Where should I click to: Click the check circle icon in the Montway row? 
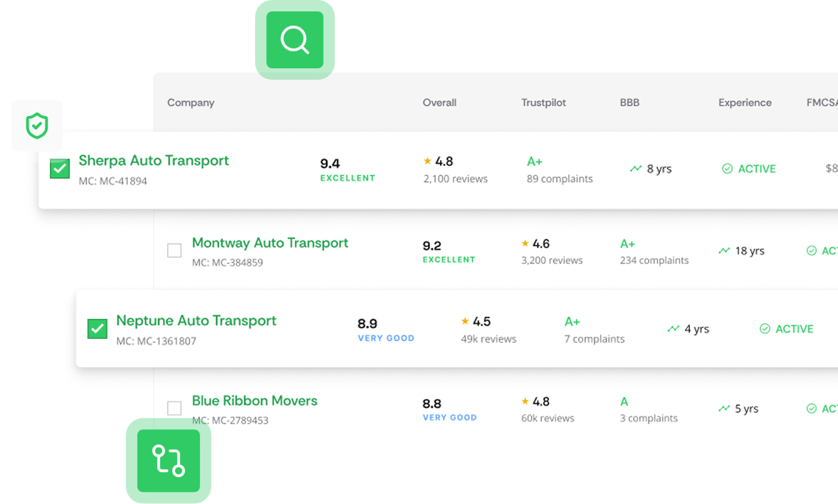pos(811,251)
